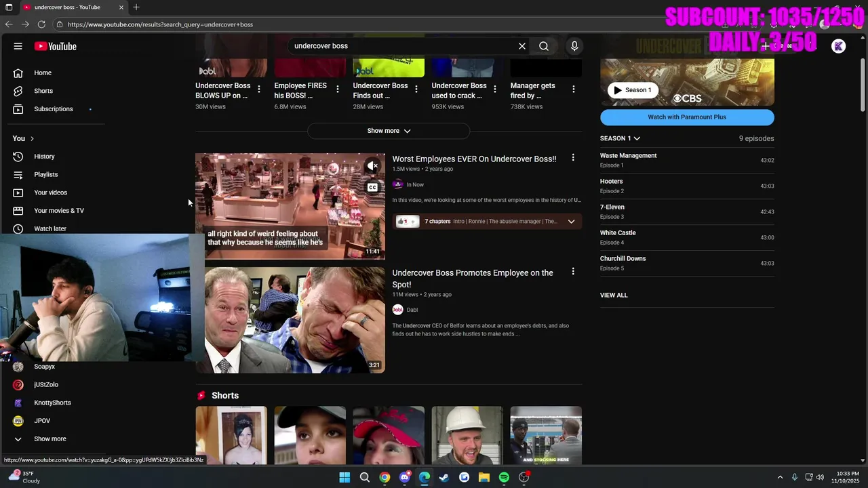868x488 pixels.
Task: Open three-dot menu for Worst Employees video
Action: (573, 157)
